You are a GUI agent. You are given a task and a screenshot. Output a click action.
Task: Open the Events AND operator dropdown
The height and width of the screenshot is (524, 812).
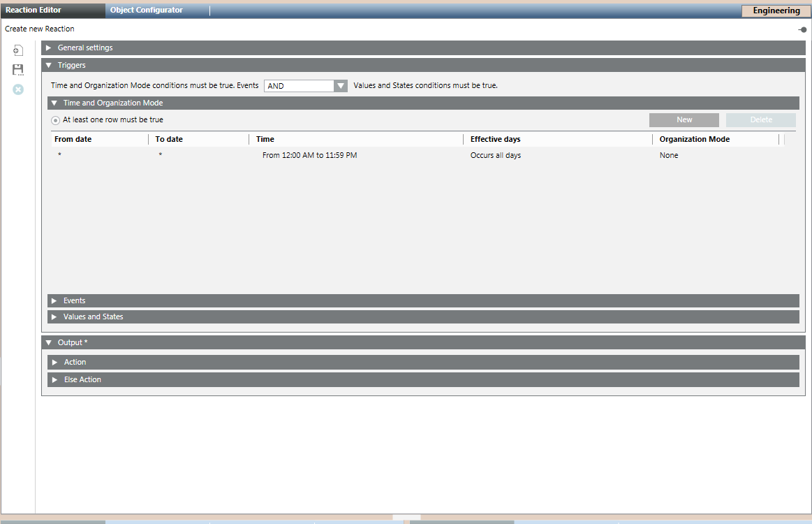click(340, 86)
